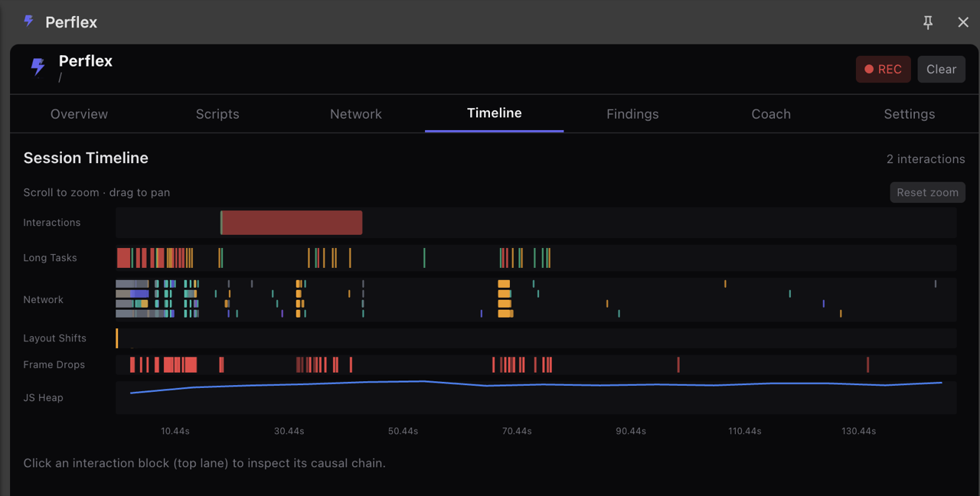Click the 90.44s time axis label
This screenshot has height=496, width=980.
[x=631, y=431]
